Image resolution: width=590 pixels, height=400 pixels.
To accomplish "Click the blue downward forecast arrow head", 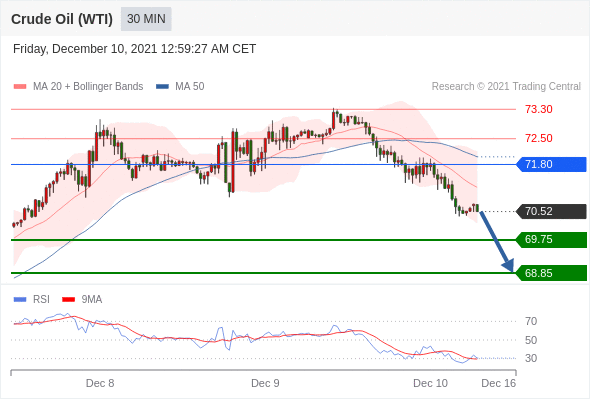I will pyautogui.click(x=508, y=265).
